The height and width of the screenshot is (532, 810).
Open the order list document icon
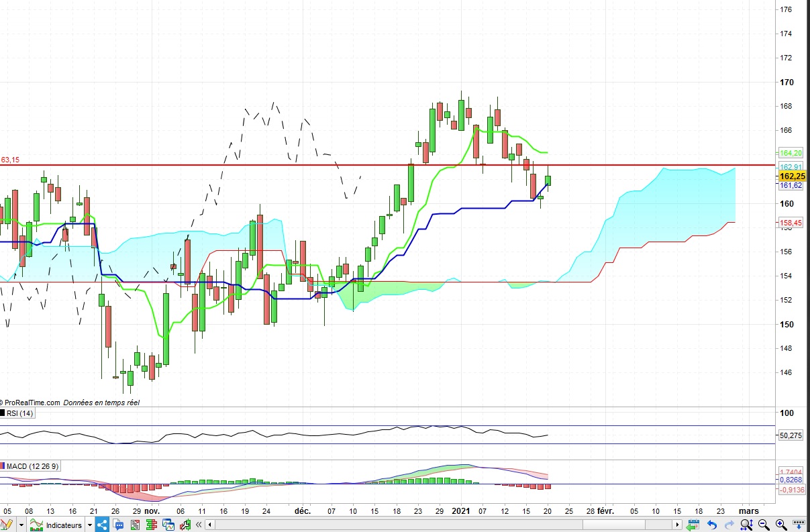click(x=135, y=525)
